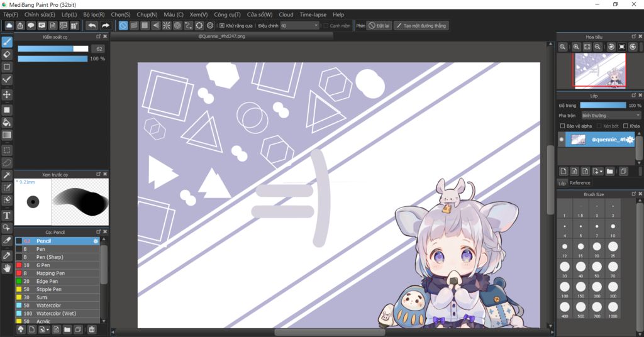Select the Sumi brush
This screenshot has width=644, height=337.
click(x=57, y=297)
